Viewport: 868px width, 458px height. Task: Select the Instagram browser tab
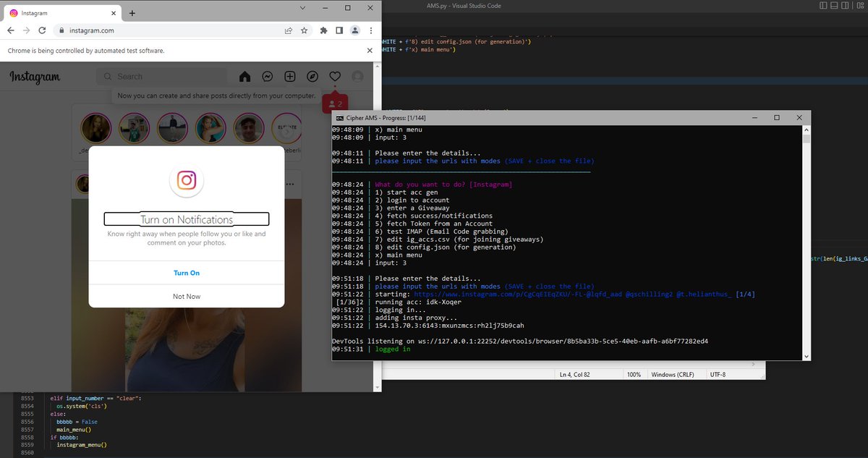point(61,13)
